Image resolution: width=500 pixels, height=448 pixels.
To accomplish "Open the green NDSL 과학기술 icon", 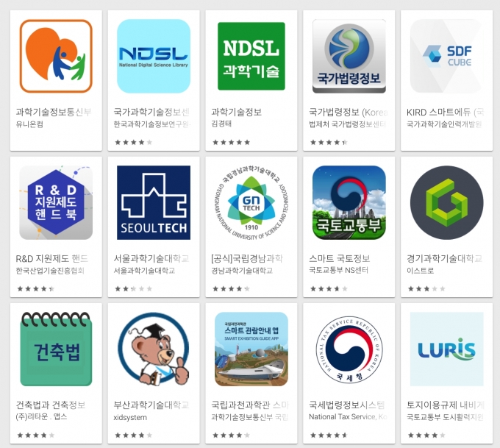I will coord(251,56).
